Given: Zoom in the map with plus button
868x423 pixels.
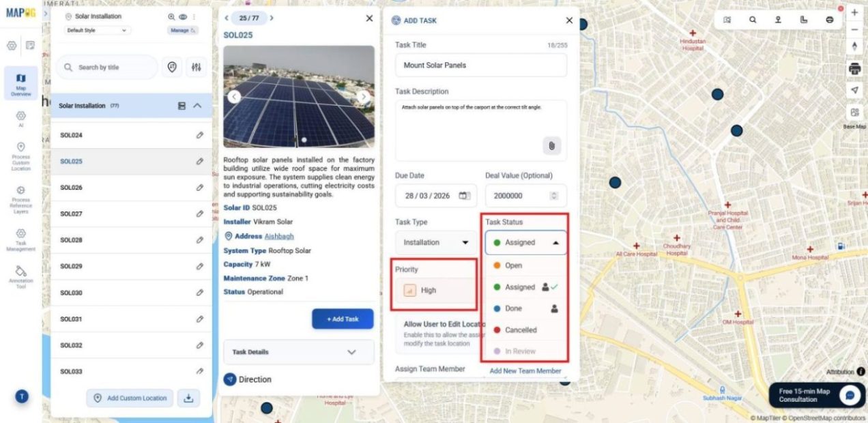Looking at the screenshot, I should 854,12.
